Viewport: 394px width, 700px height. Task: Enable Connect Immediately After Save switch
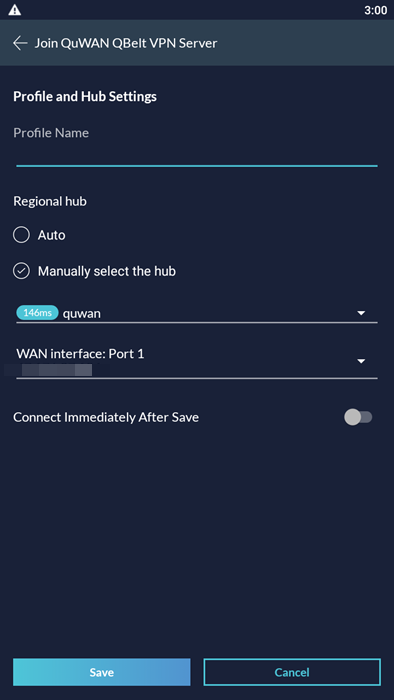(358, 417)
